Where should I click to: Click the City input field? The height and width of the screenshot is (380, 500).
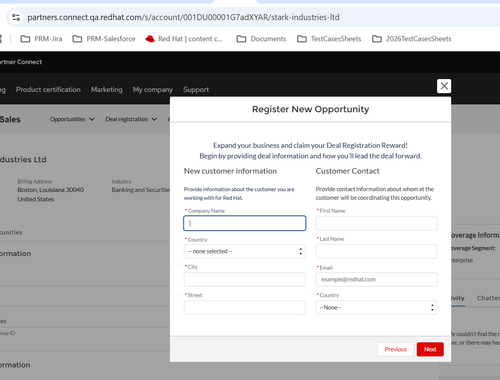245,279
